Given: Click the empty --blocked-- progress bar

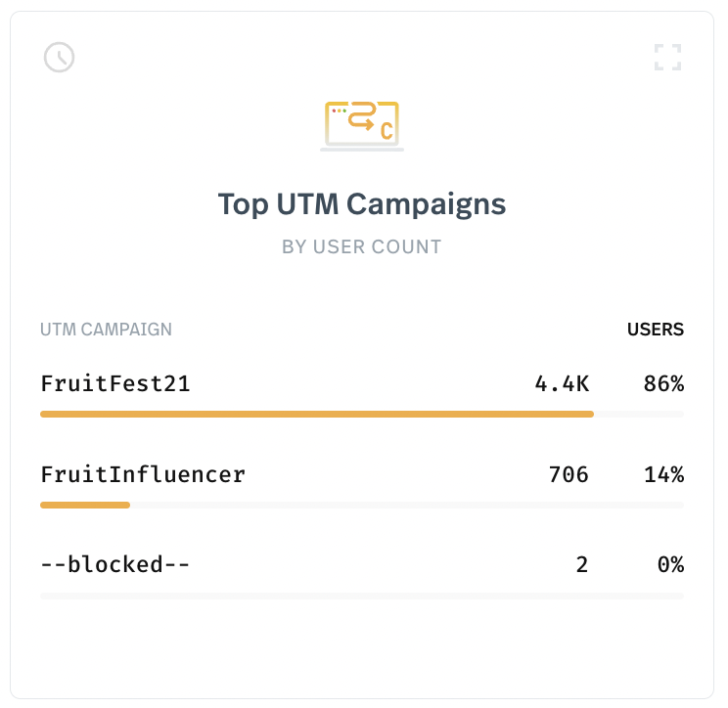Looking at the screenshot, I should click(x=362, y=596).
